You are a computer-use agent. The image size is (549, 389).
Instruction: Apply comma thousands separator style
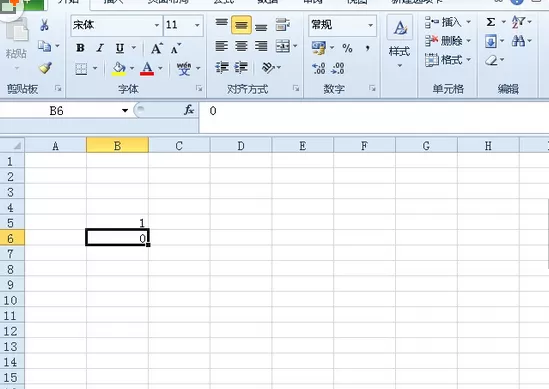click(368, 48)
